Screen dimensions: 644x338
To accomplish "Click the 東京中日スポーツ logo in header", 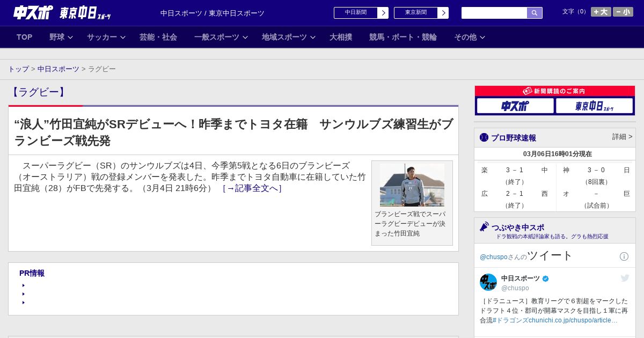I will [x=85, y=13].
